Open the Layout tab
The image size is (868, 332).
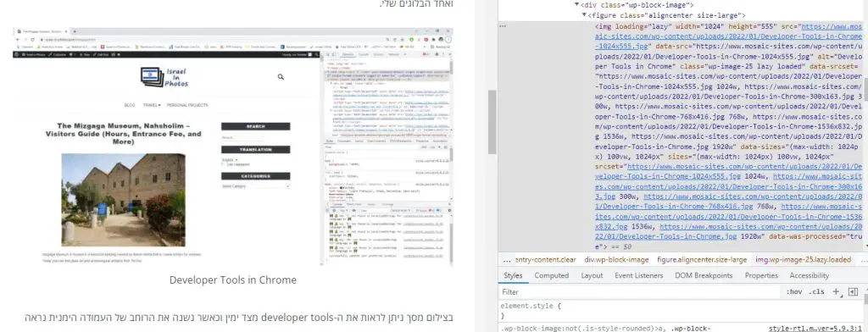(x=592, y=275)
